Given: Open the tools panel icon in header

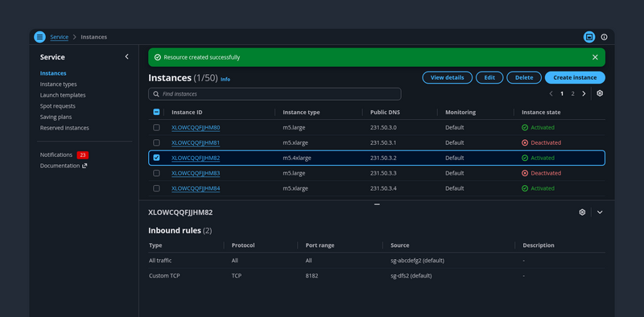Looking at the screenshot, I should [589, 37].
